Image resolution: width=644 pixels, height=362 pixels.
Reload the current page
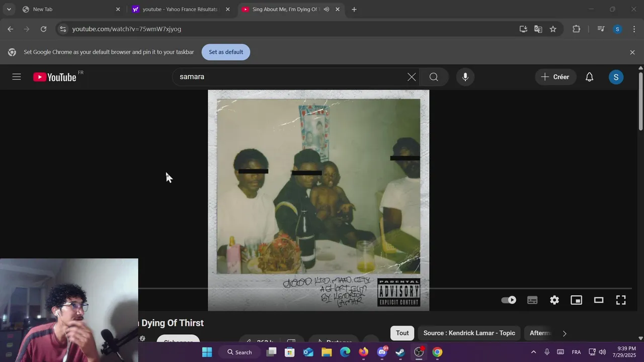(44, 29)
